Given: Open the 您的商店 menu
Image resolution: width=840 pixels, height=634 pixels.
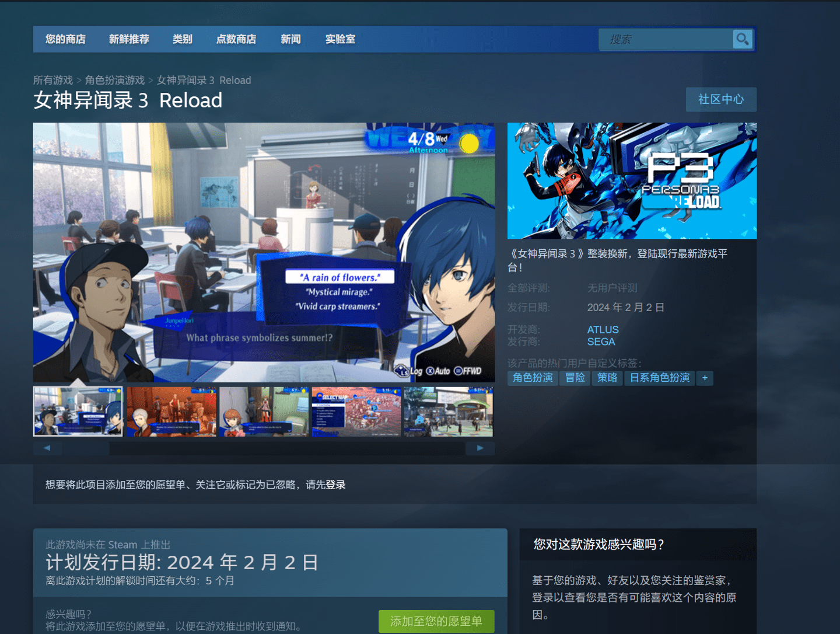Looking at the screenshot, I should click(65, 39).
